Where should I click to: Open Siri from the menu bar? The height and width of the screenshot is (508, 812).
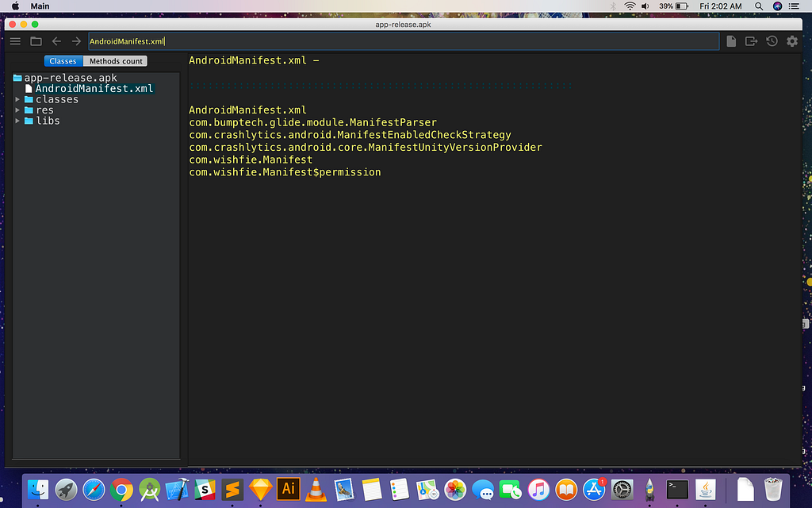(777, 6)
